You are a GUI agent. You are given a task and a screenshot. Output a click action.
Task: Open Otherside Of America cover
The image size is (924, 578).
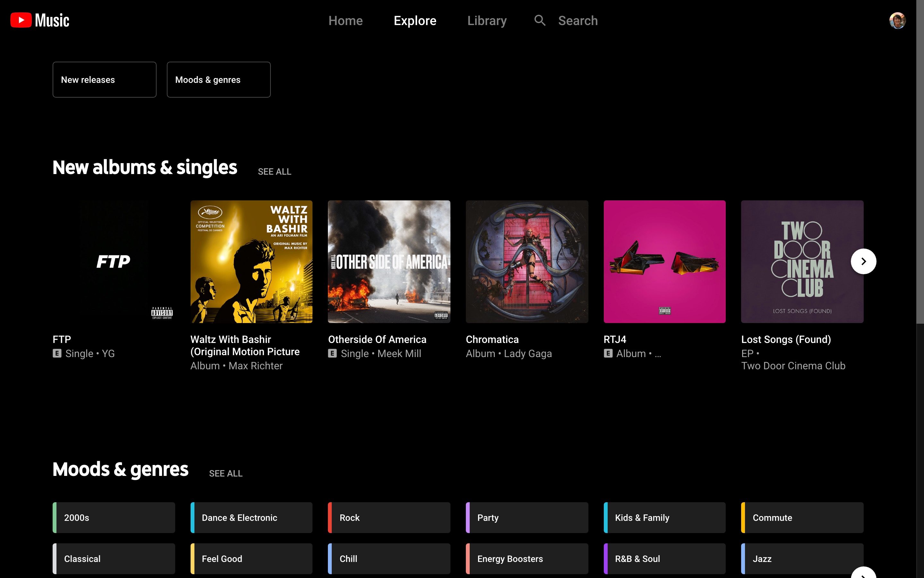(389, 261)
